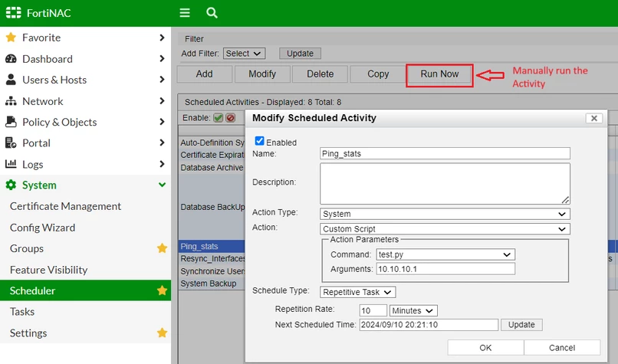Click the Portal icon
The height and width of the screenshot is (364, 618).
(x=11, y=143)
